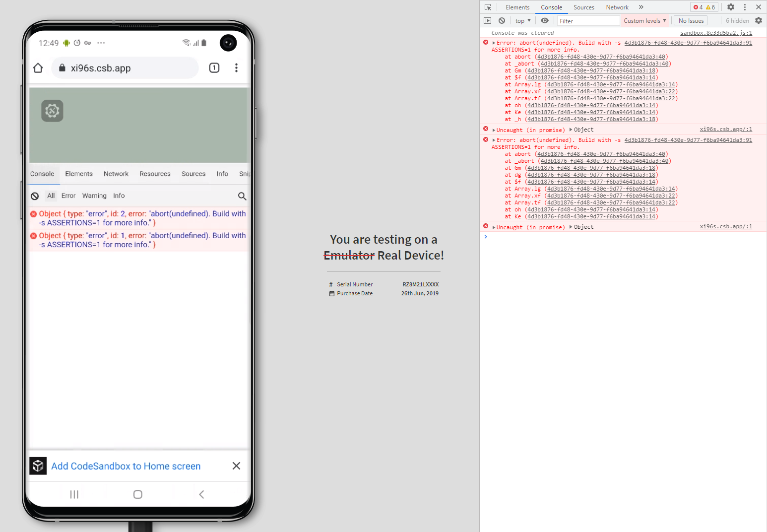Clear the DevTools console
The height and width of the screenshot is (532, 767).
pyautogui.click(x=502, y=20)
